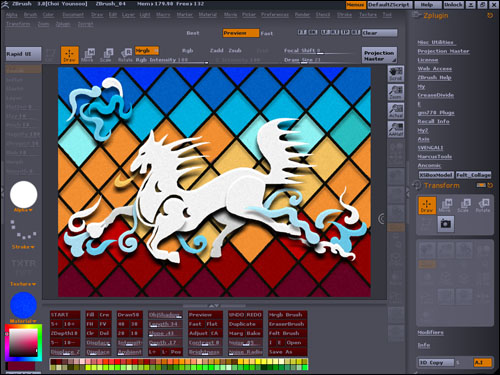Viewport: 500px width, 375px height.
Task: Pick the Rotate tool in the top toolbar
Action: [x=125, y=55]
